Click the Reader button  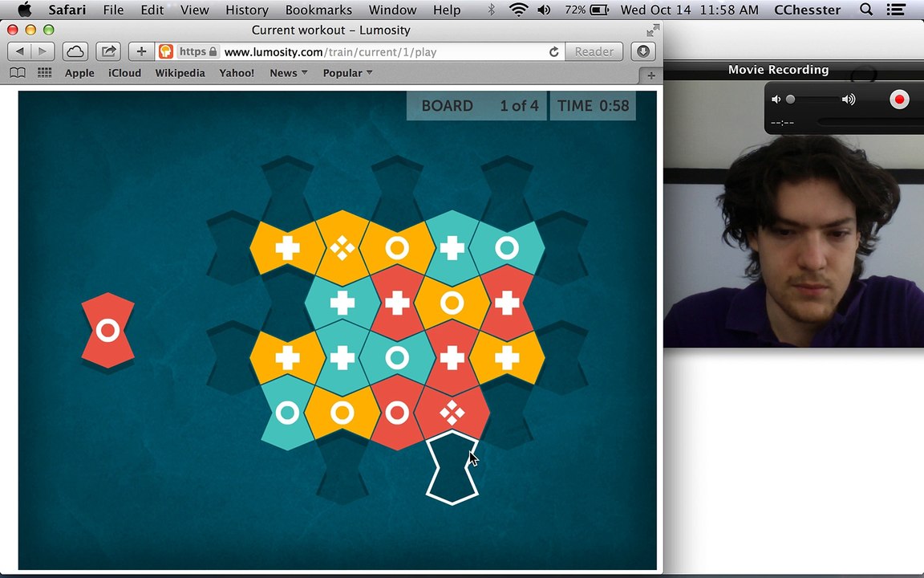pos(594,51)
